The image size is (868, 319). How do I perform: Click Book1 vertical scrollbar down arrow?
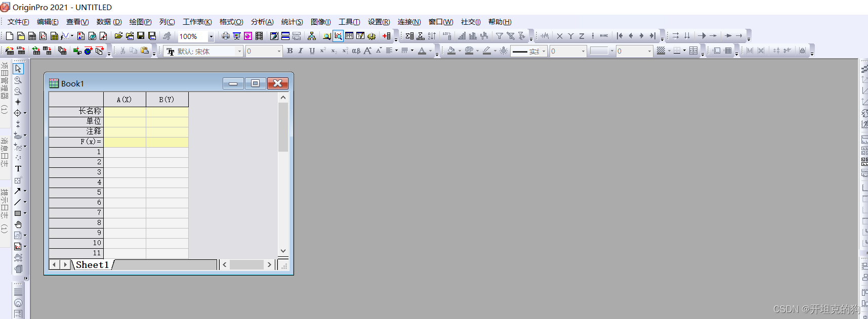tap(283, 251)
